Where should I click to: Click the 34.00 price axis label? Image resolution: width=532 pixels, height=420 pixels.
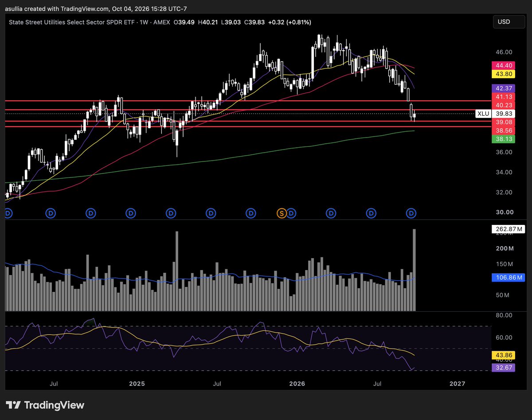pos(505,172)
